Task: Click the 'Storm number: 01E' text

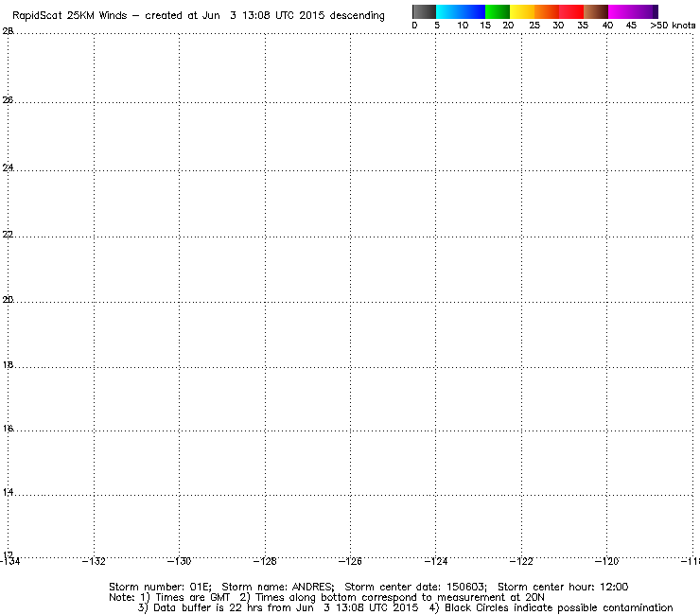Action: tap(160, 587)
